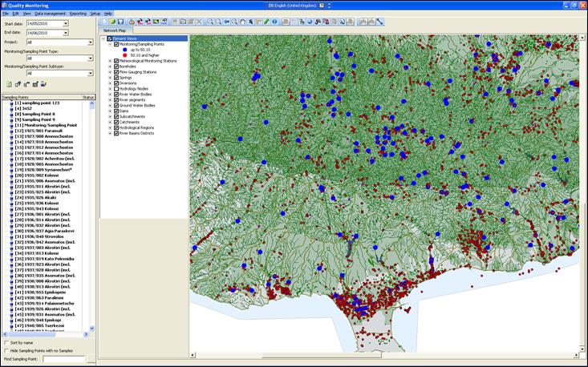Enable the Sort by name checkbox

point(6,342)
